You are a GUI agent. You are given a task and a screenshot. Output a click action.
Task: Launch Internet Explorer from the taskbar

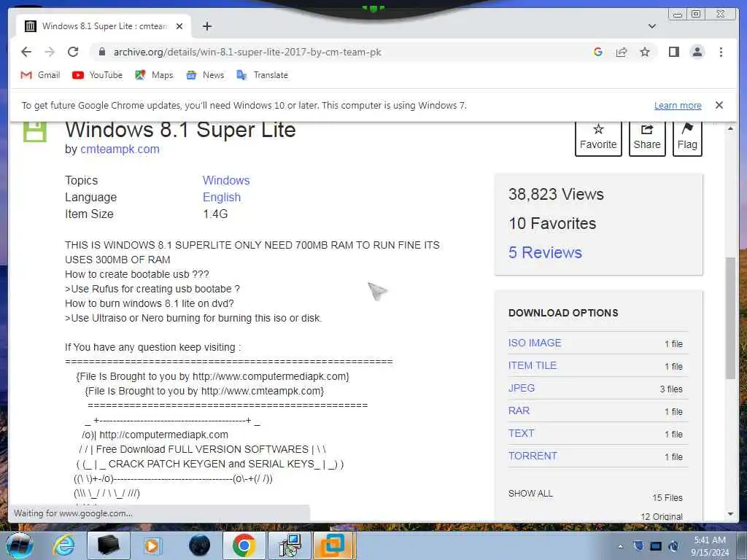(x=63, y=545)
